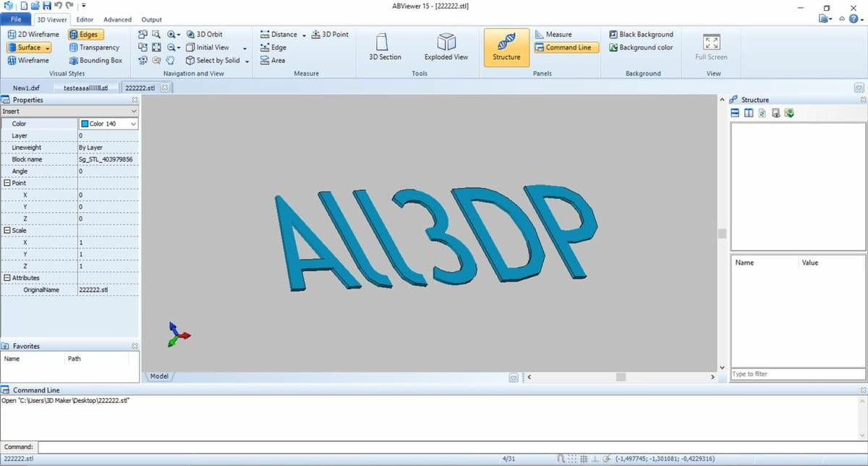Viewport: 868px width, 466px height.
Task: Click the green export icon in Structure toolbar
Action: [x=790, y=113]
